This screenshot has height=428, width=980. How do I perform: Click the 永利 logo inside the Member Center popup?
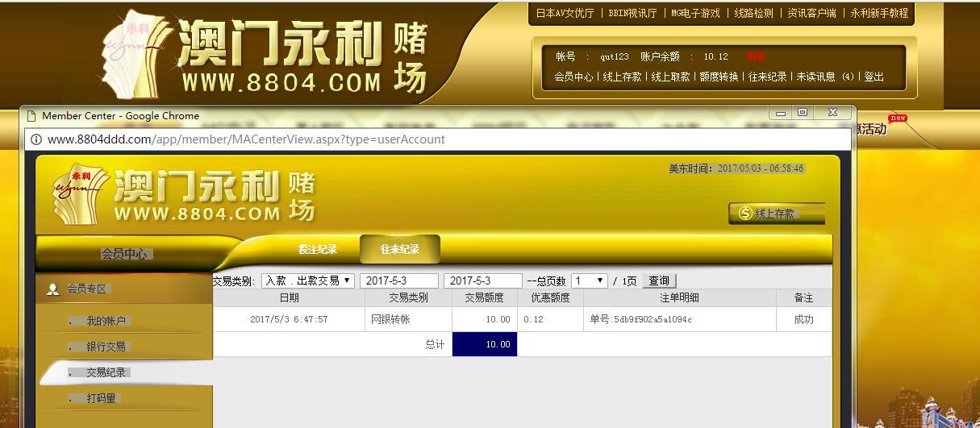coord(184,196)
